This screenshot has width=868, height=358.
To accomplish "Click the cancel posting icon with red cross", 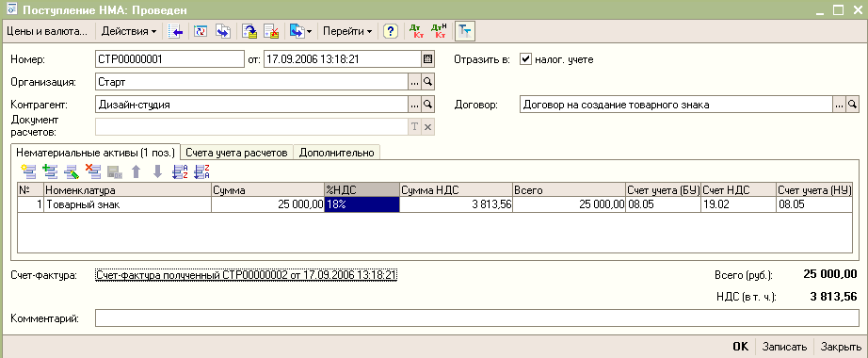I will pyautogui.click(x=271, y=32).
